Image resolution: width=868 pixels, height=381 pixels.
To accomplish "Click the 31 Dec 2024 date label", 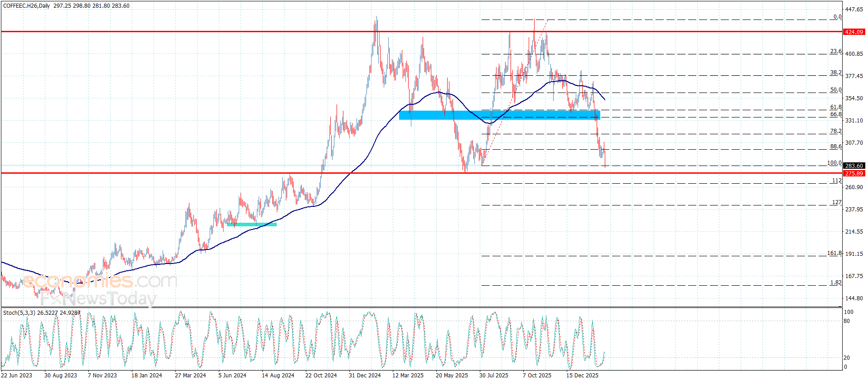I will [x=364, y=375].
